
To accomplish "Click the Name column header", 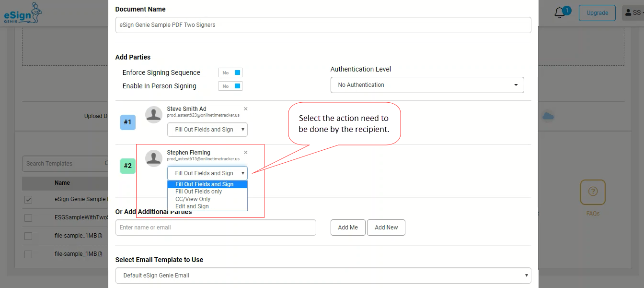I will [x=62, y=183].
